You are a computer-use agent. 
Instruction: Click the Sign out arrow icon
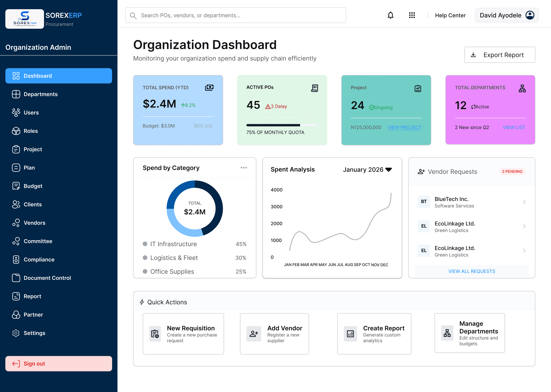(16, 364)
